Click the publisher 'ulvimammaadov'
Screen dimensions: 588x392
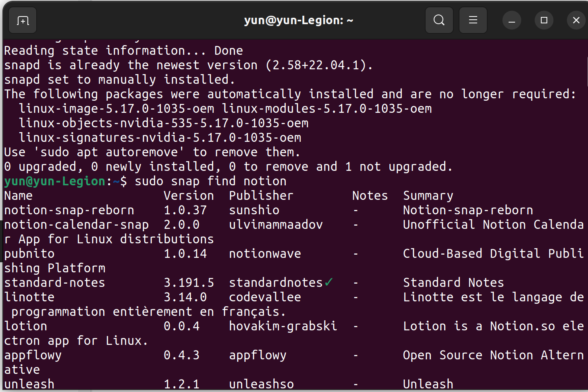pyautogui.click(x=276, y=225)
